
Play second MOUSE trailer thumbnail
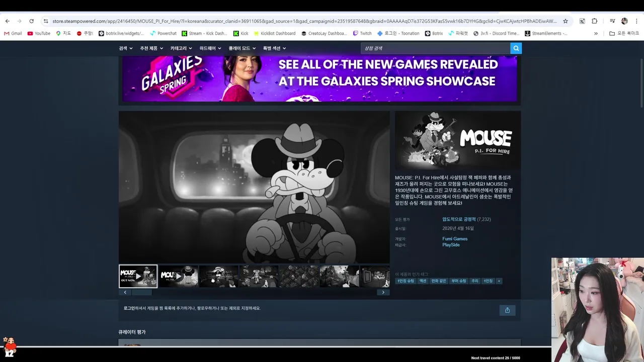(179, 277)
